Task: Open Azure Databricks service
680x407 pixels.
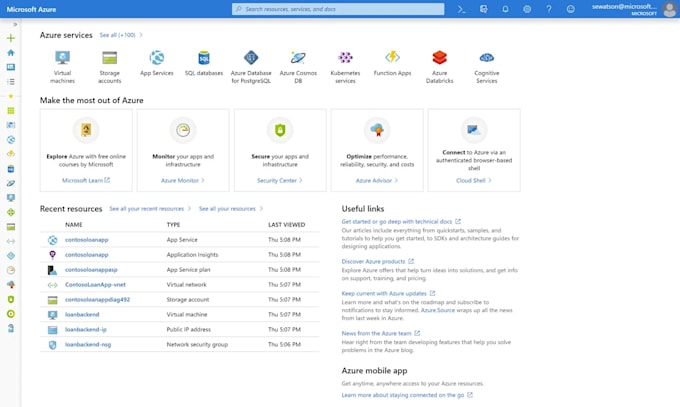Action: [x=439, y=66]
